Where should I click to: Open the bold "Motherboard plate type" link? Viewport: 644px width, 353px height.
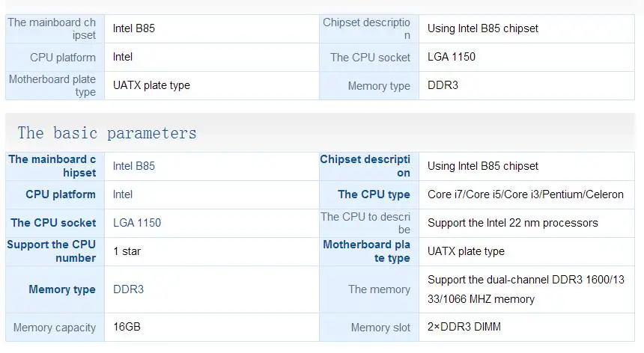(x=367, y=251)
